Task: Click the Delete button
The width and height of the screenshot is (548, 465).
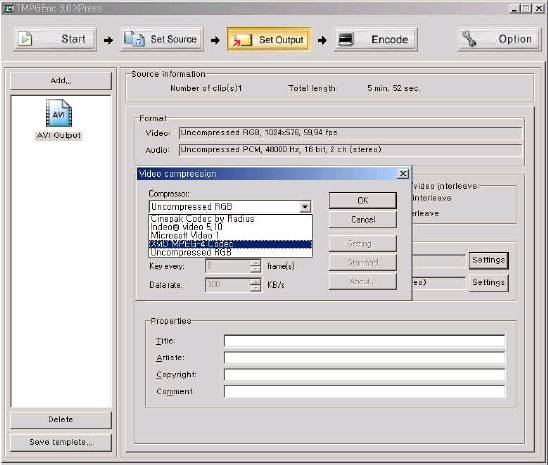Action: click(61, 420)
